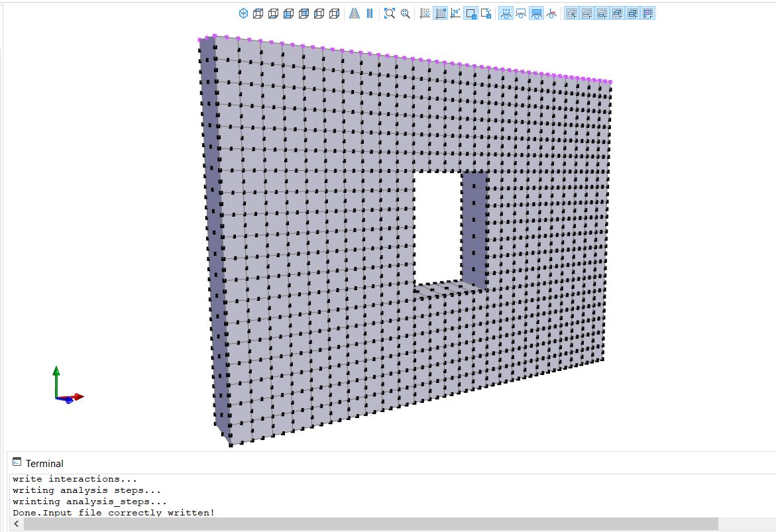Click the pink-and-blue flag selection filter icon
Screen dimensions: 776x532
click(x=648, y=13)
